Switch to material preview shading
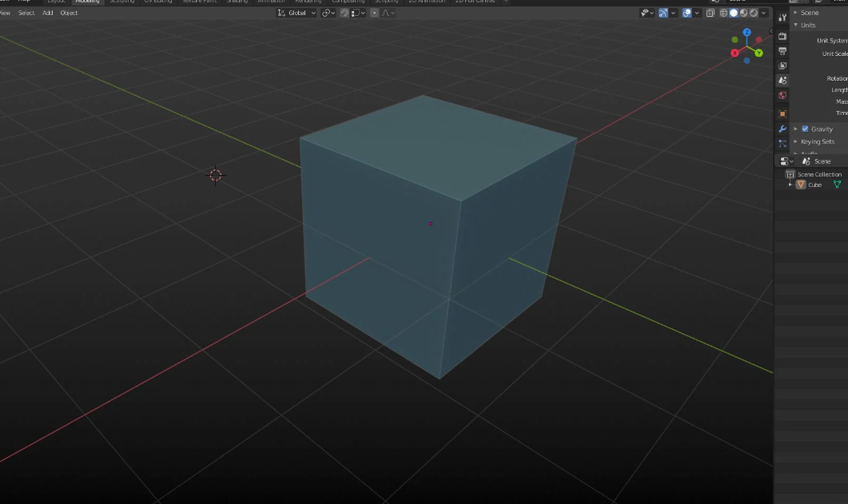Screen dimensions: 848x504 click(x=743, y=13)
